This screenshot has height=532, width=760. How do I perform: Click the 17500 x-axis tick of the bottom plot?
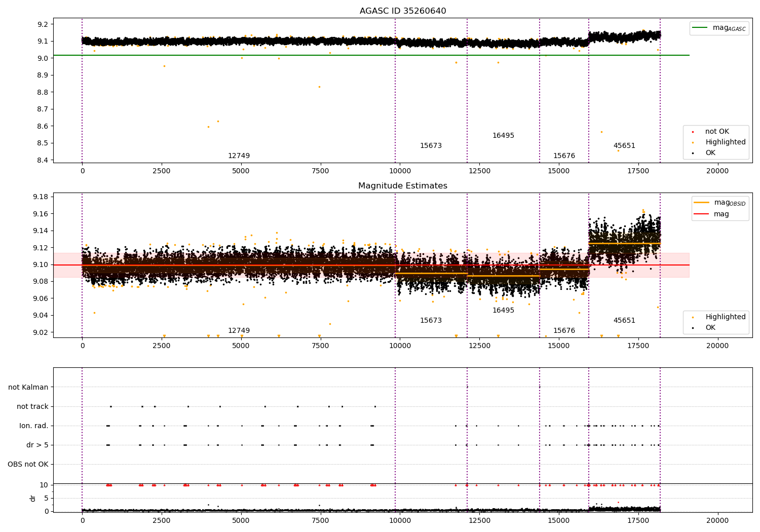click(638, 520)
